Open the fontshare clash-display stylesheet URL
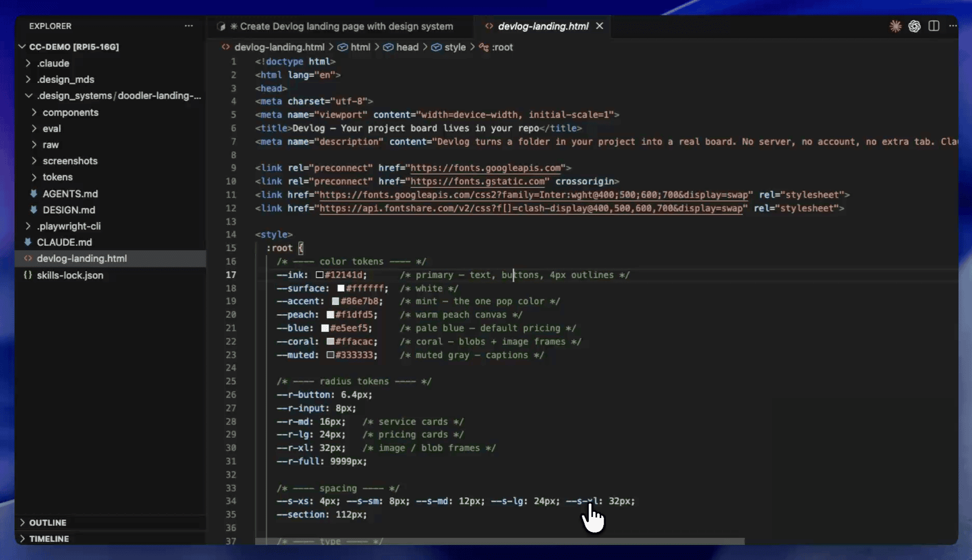 [531, 208]
